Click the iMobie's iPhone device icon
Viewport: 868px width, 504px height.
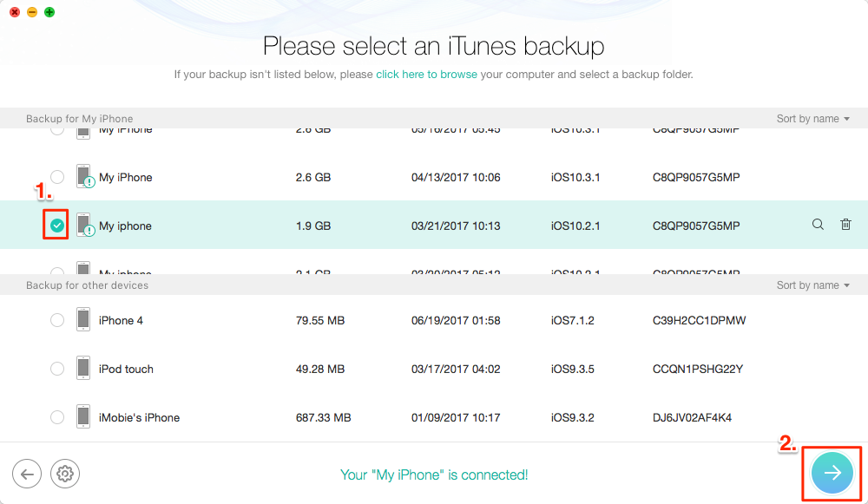(83, 417)
